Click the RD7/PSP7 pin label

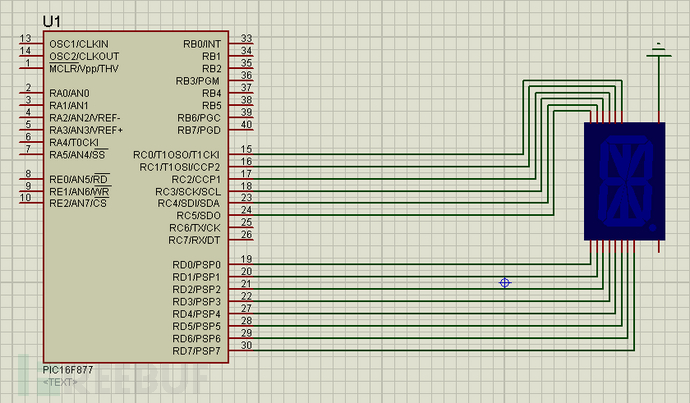pyautogui.click(x=196, y=351)
